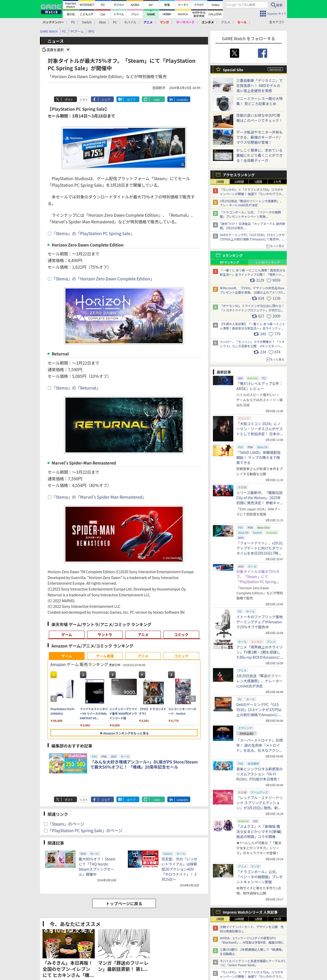Share article via top X post button
Screen dimensions: 327x980
(x=65, y=99)
